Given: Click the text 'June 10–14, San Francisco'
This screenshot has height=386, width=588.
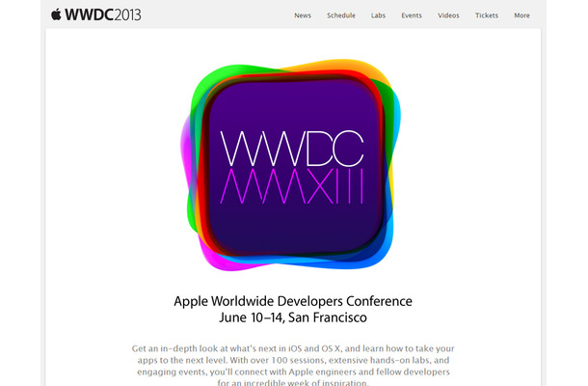Looking at the screenshot, I should point(293,317).
